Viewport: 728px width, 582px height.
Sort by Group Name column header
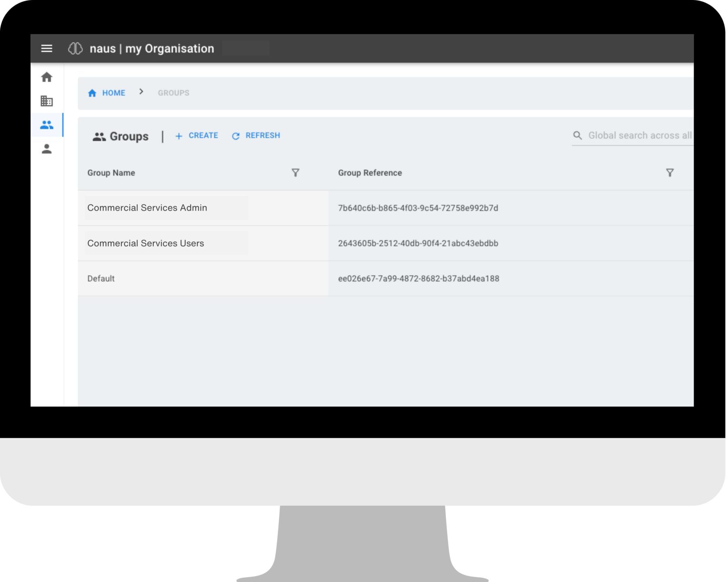[x=111, y=173]
